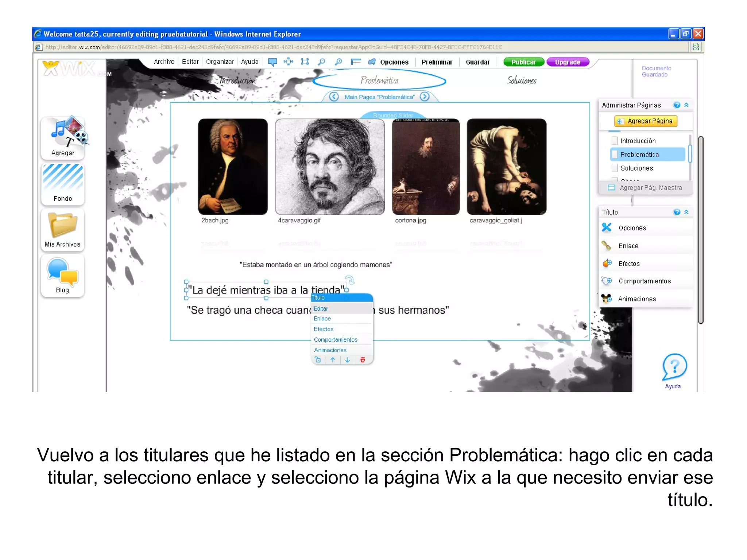Click the Introducción site navigation tab
Image resolution: width=747 pixels, height=560 pixels.
[x=237, y=80]
